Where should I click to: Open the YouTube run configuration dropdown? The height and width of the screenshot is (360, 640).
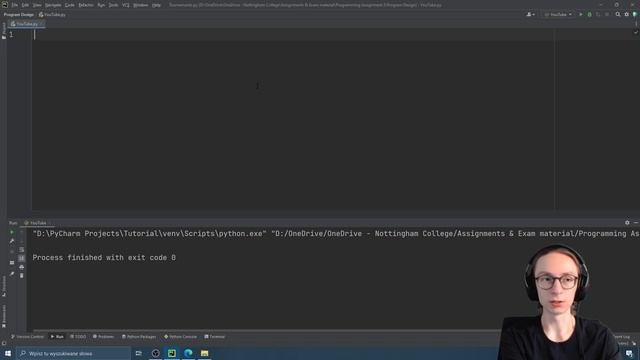click(x=558, y=14)
